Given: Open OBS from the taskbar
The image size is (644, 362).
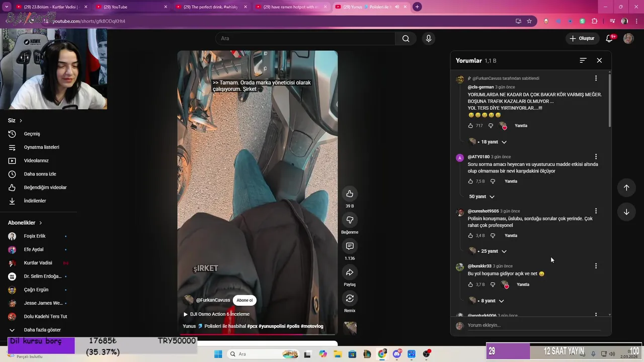Looking at the screenshot, I should click(427, 354).
